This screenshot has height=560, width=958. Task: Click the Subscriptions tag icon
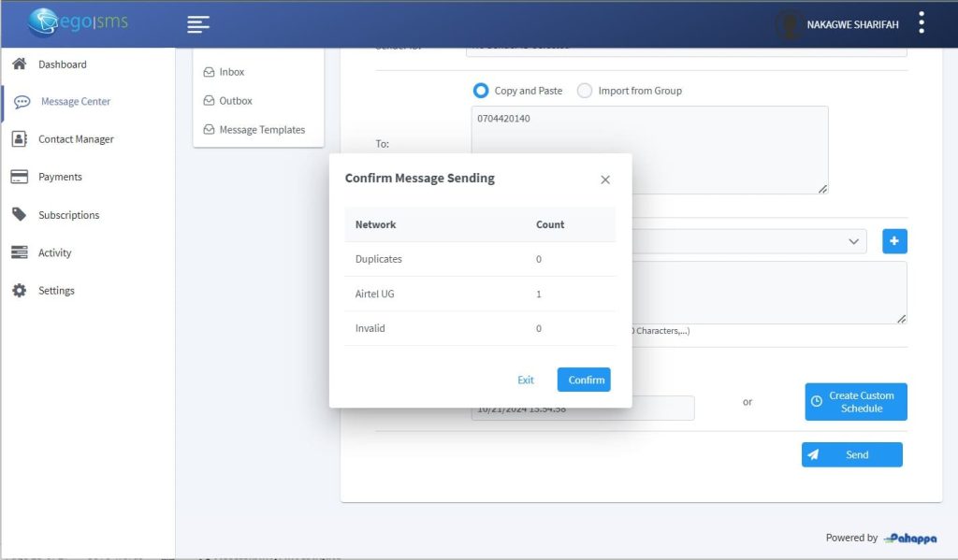19,214
